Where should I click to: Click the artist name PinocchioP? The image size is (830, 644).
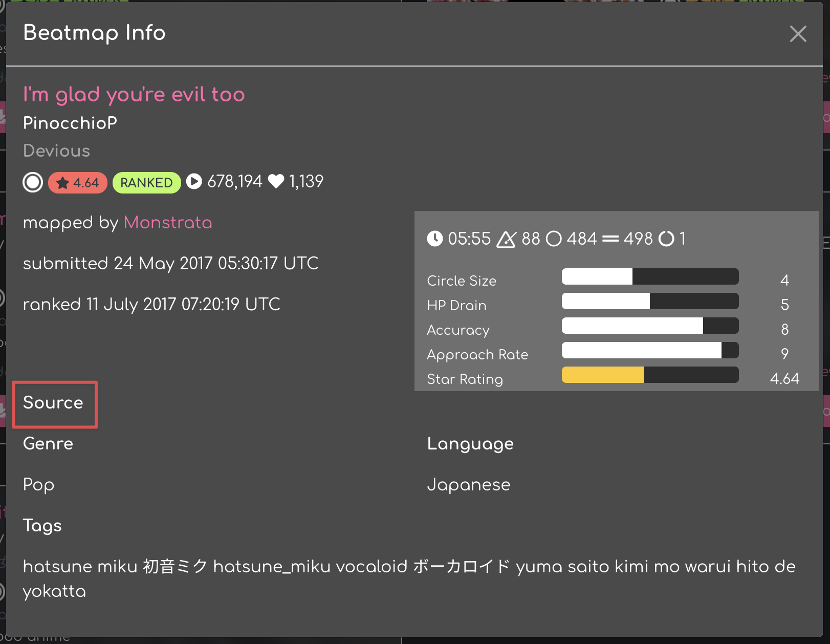coord(70,123)
